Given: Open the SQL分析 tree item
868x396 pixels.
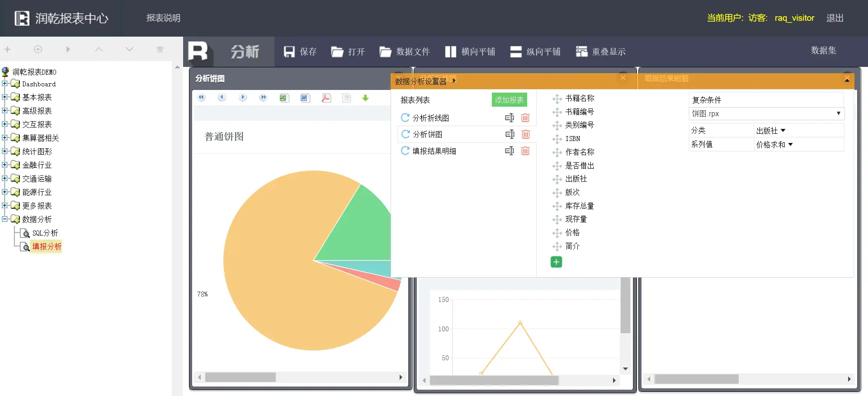Looking at the screenshot, I should pyautogui.click(x=45, y=233).
